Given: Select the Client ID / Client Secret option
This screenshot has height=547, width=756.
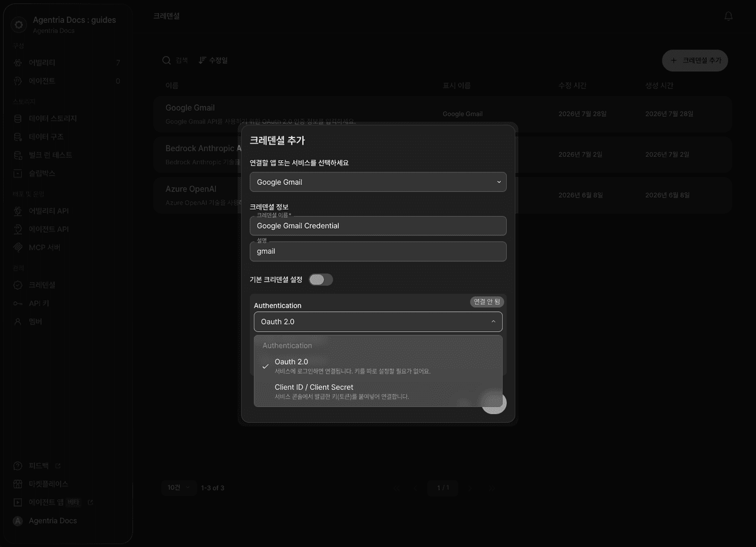Looking at the screenshot, I should [x=378, y=391].
